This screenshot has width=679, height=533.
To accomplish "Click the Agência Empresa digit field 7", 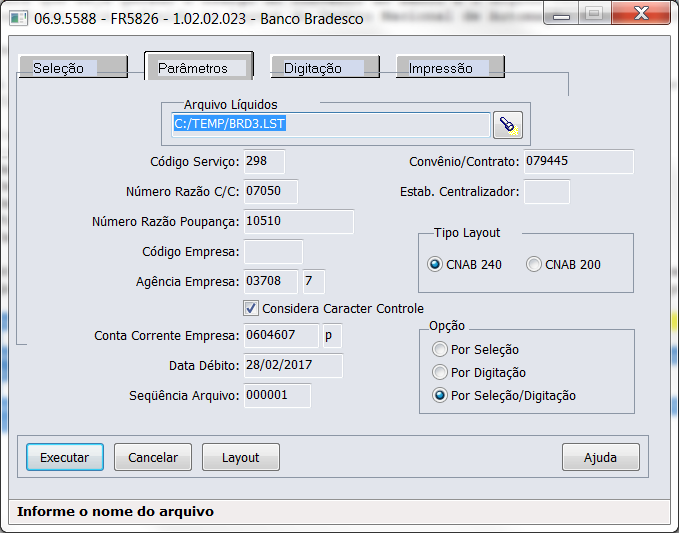I will point(314,281).
